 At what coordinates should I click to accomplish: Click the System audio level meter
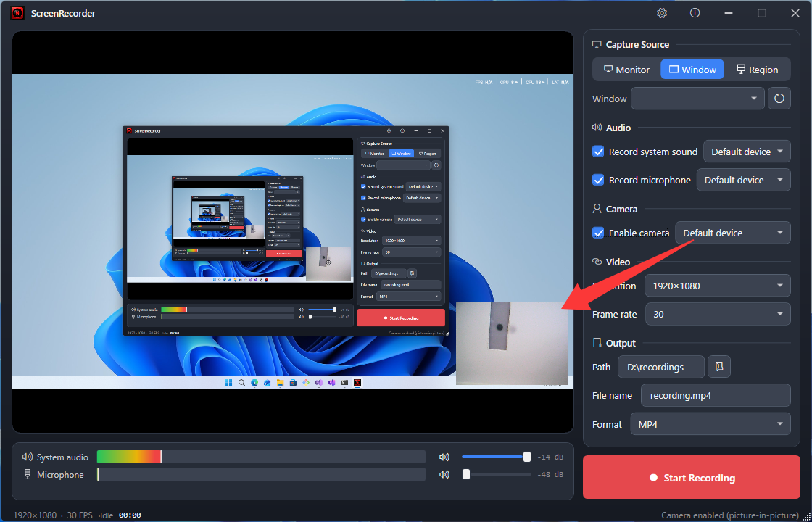tap(261, 457)
